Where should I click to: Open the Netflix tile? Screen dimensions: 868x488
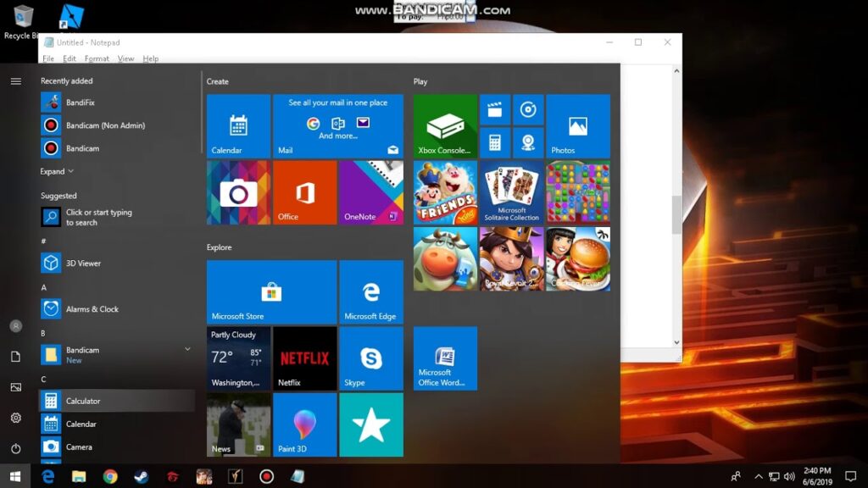pyautogui.click(x=305, y=358)
